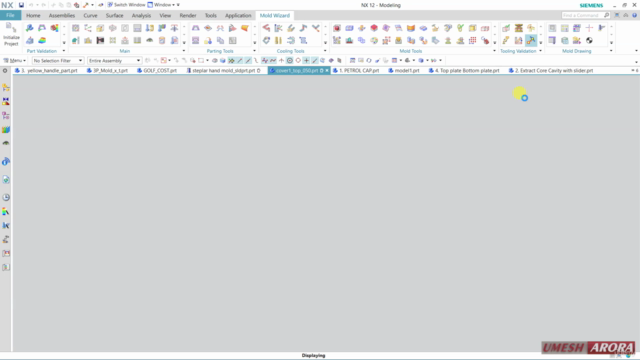The width and height of the screenshot is (640, 360).
Task: Click the red crosshair icon in Mold Drawing
Action: pyautogui.click(x=589, y=28)
